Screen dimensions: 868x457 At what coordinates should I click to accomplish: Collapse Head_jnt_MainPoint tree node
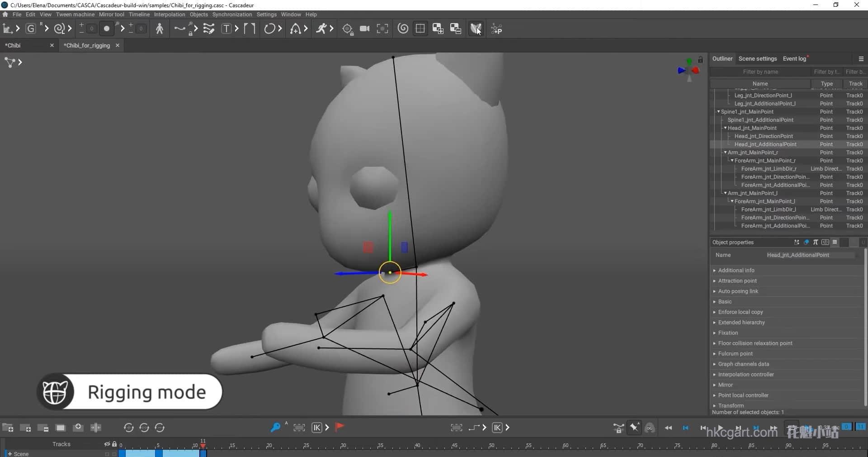coord(725,128)
